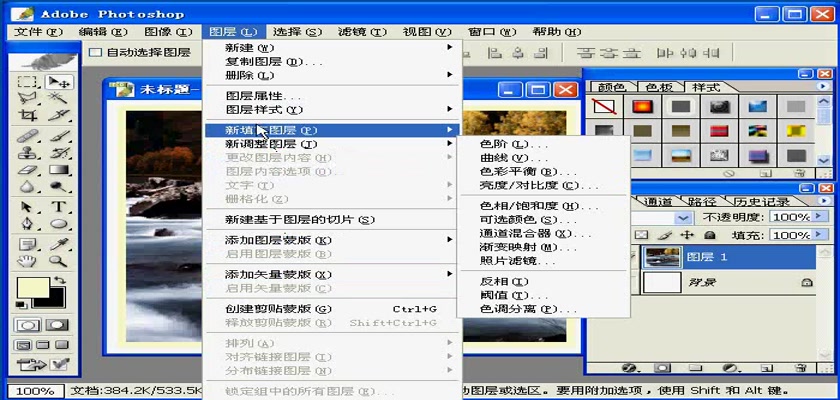
Task: Select the Notes tool
Action: pos(27,245)
